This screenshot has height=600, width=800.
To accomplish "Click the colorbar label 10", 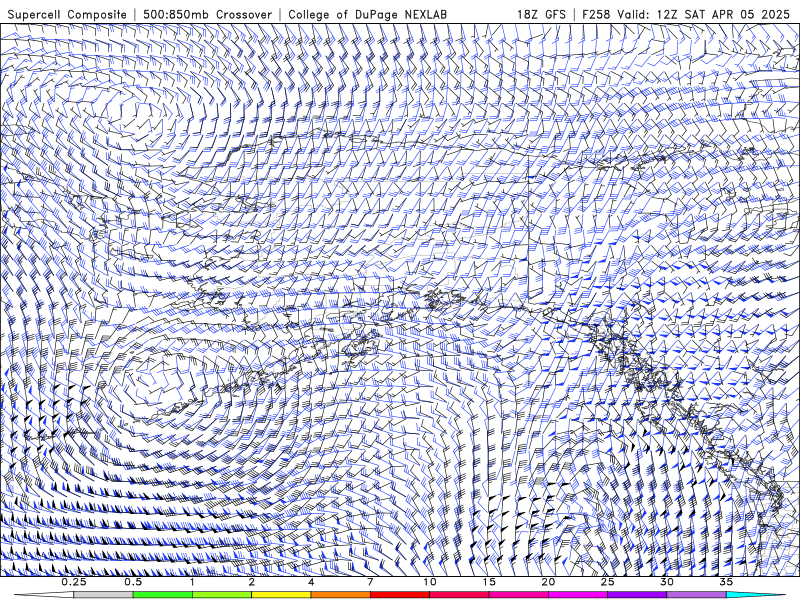I will [x=430, y=582].
